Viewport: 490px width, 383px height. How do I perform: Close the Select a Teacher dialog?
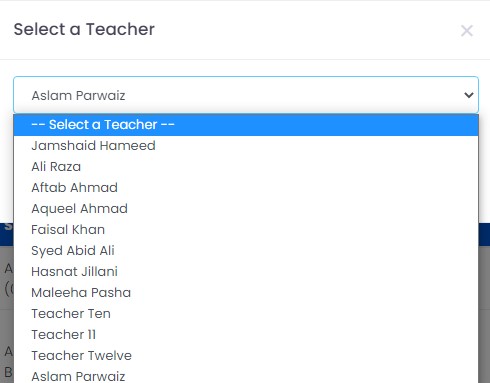(467, 31)
